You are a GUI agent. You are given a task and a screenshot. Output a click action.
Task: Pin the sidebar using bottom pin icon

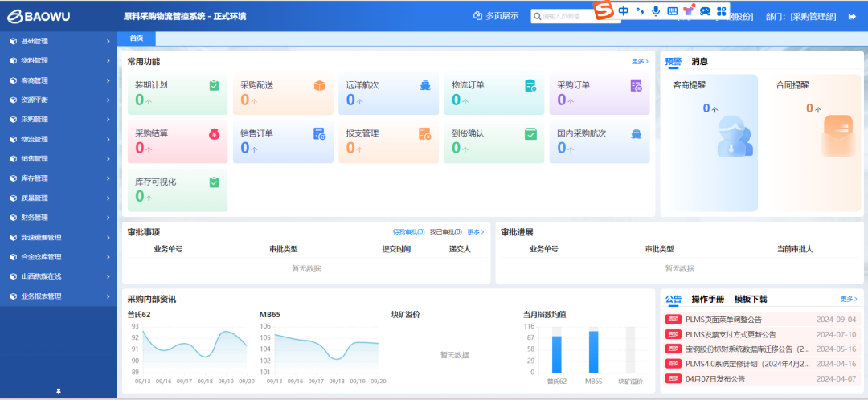pos(58,391)
